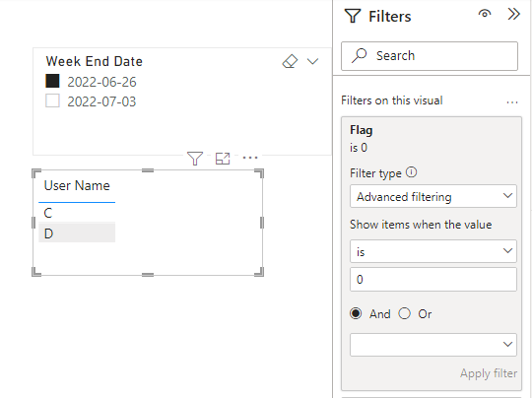The width and height of the screenshot is (532, 398).
Task: Click the Filter type info icon
Action: [x=411, y=172]
